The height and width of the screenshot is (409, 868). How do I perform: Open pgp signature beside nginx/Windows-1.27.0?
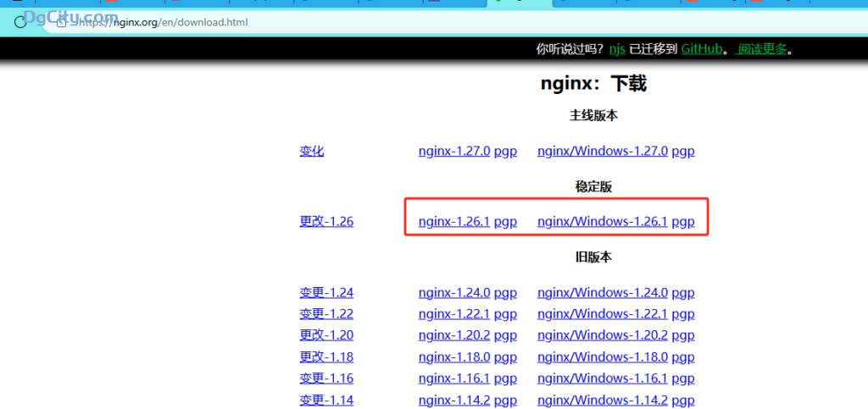(683, 152)
